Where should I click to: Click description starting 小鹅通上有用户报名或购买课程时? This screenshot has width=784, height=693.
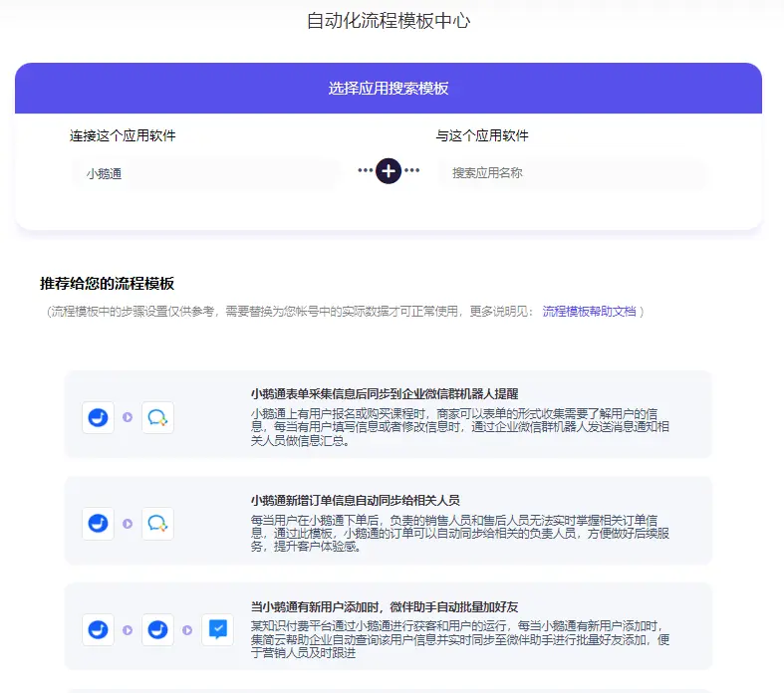(460, 427)
